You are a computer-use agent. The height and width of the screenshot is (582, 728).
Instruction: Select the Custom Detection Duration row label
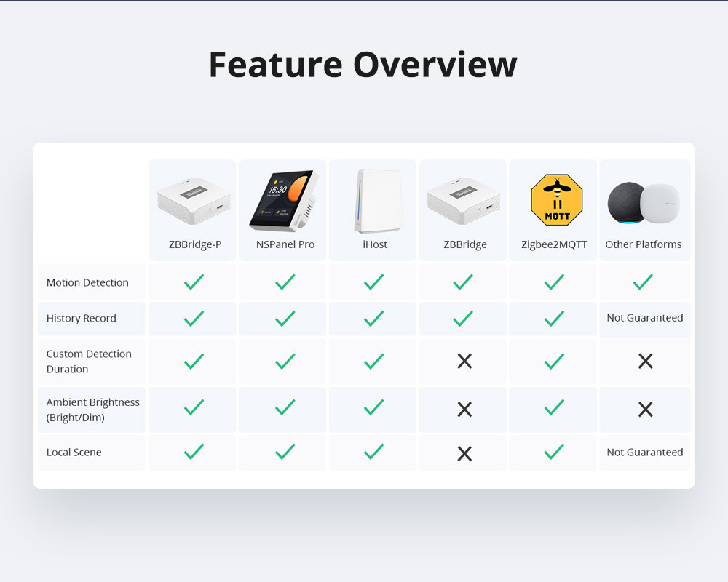(x=89, y=362)
